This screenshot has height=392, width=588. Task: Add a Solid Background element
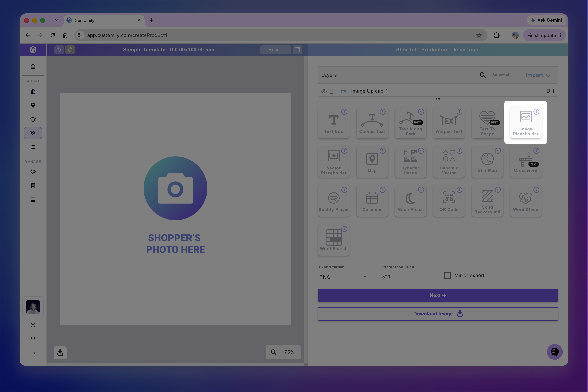[x=487, y=201]
